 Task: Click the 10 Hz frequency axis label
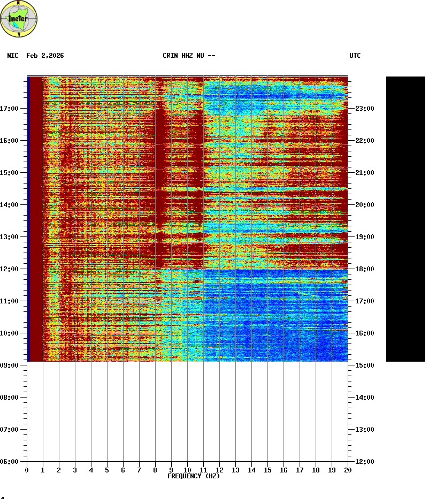(187, 470)
